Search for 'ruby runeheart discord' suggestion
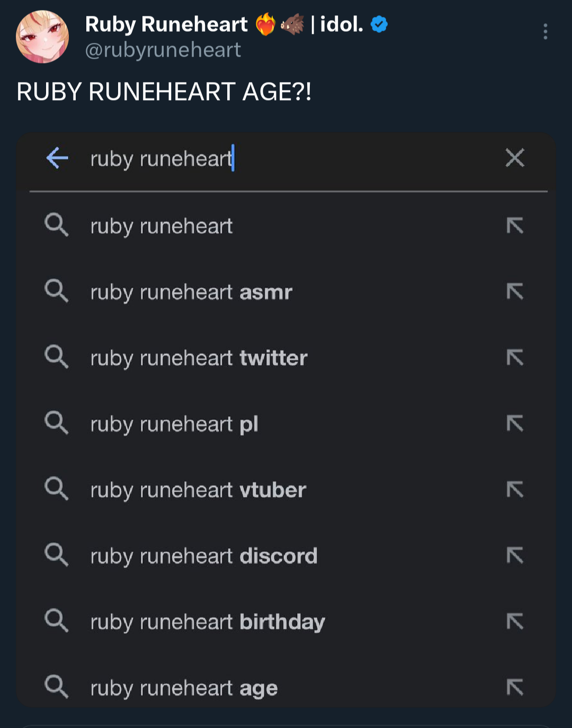 [x=204, y=556]
